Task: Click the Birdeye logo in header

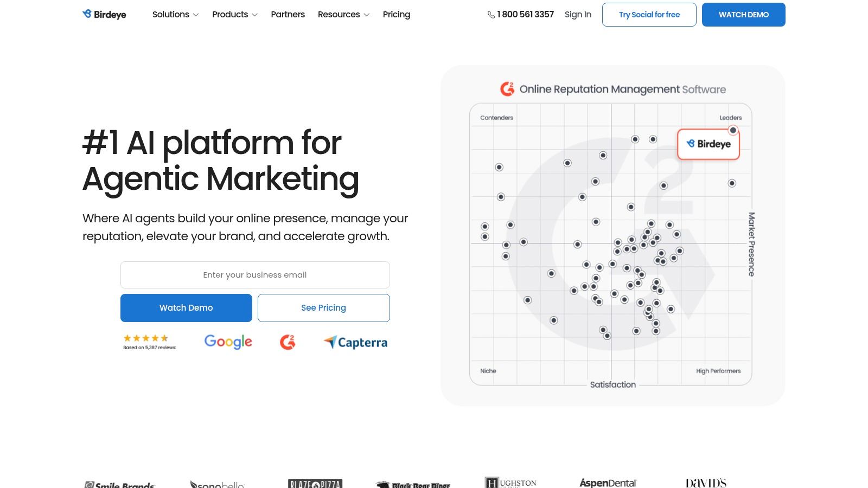Action: (x=104, y=15)
